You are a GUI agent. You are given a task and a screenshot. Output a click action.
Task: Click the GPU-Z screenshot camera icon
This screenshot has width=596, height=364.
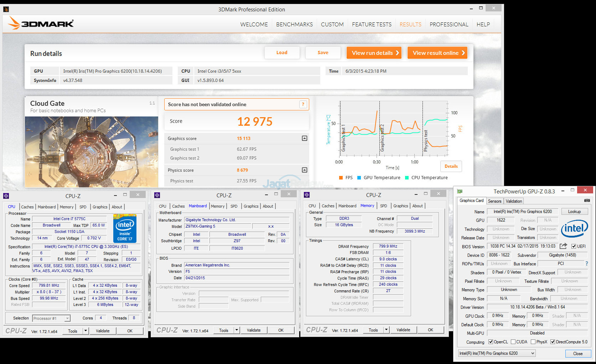(587, 201)
